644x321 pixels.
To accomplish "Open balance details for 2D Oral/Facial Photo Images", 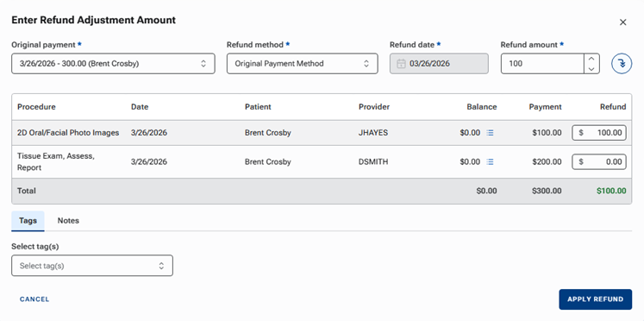I will pos(490,133).
